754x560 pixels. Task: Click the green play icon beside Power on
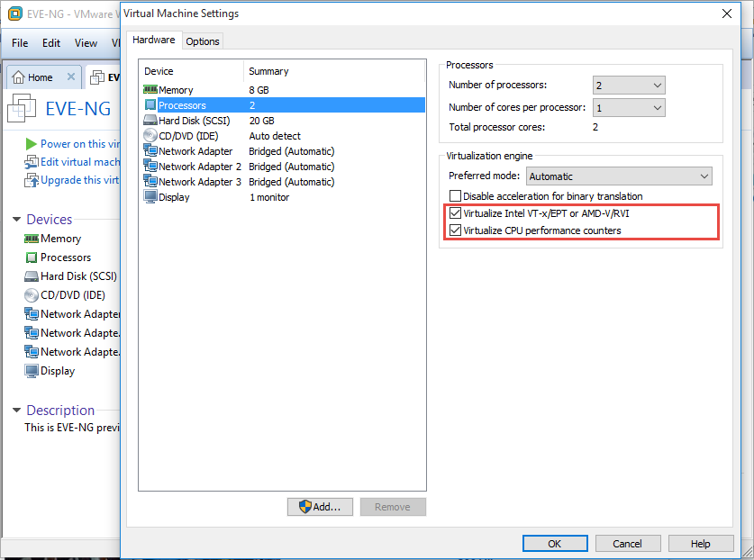point(32,144)
